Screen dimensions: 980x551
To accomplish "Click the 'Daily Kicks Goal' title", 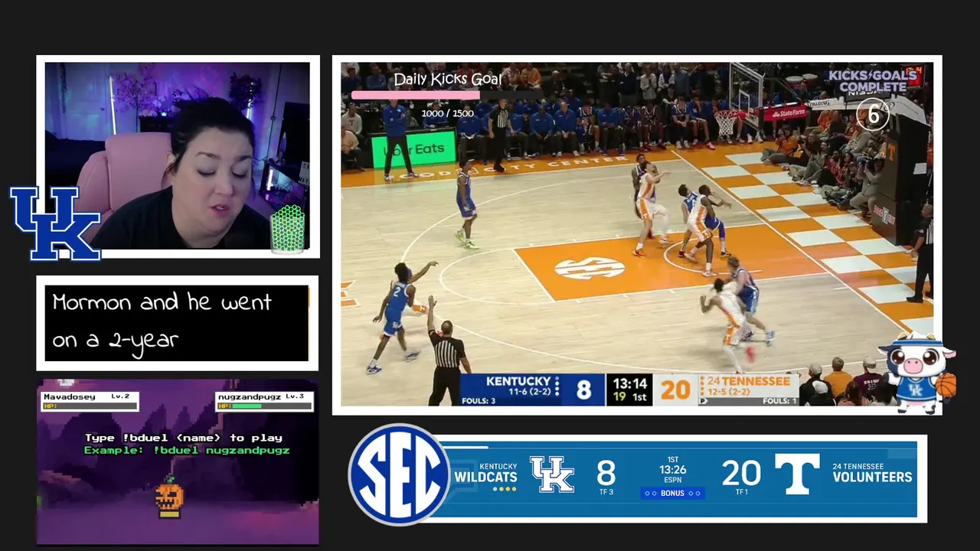I will click(x=448, y=80).
